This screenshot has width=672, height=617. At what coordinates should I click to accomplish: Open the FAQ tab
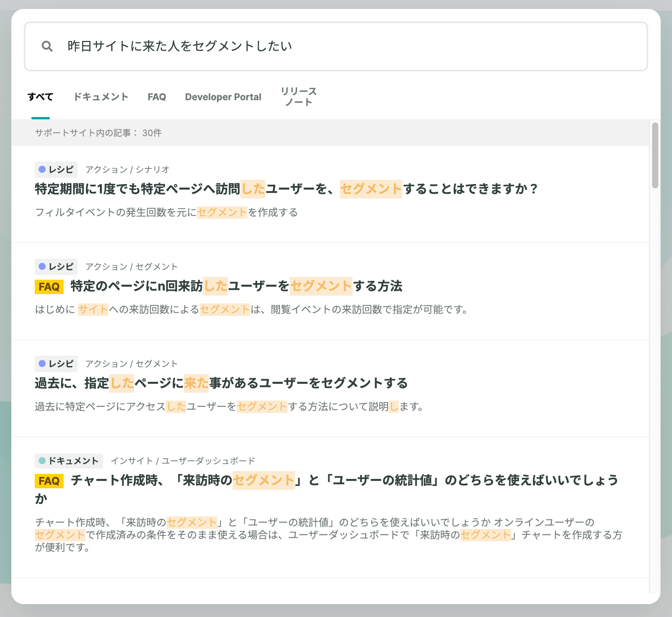157,97
